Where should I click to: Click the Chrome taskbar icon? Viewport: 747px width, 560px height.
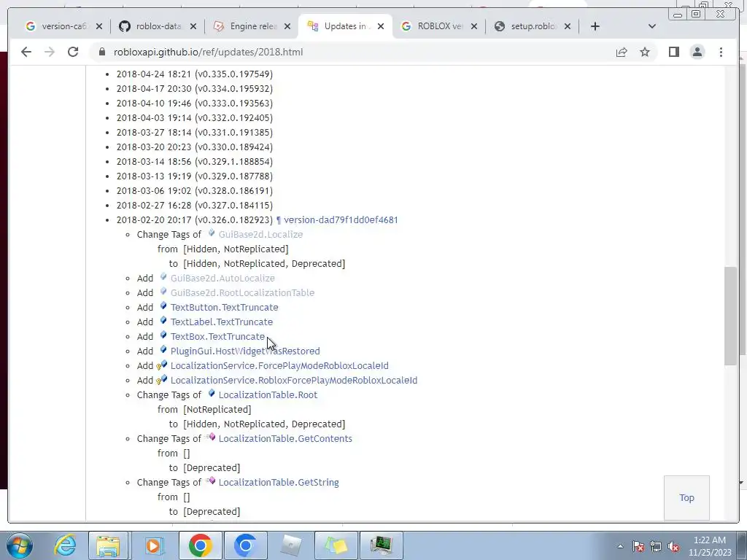click(x=200, y=545)
